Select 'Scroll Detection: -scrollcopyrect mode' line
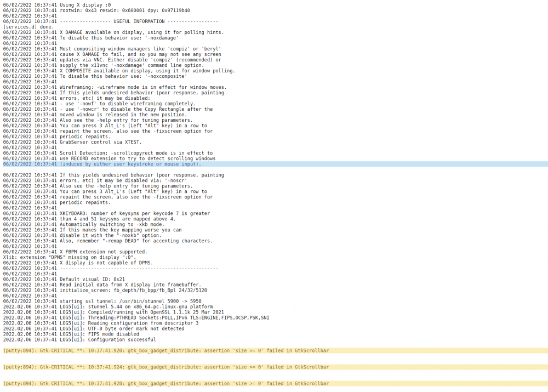Viewport: 548px width, 392px height. (107, 153)
